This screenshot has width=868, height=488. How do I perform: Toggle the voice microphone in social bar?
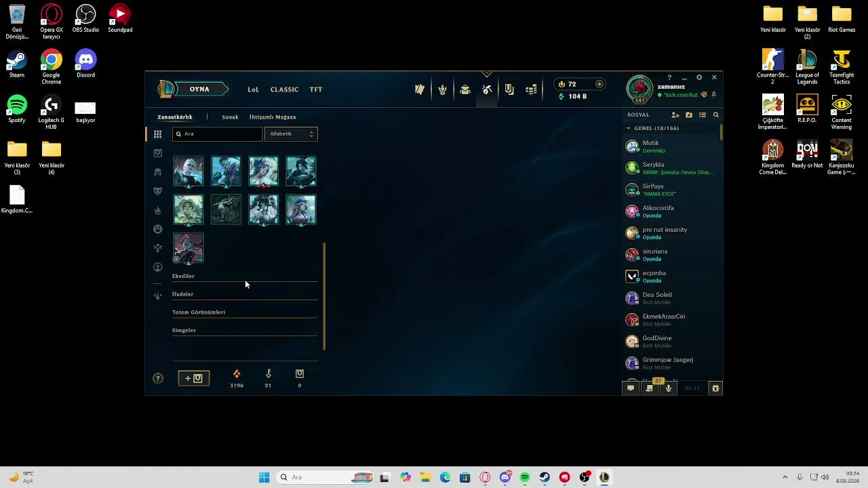tap(669, 388)
